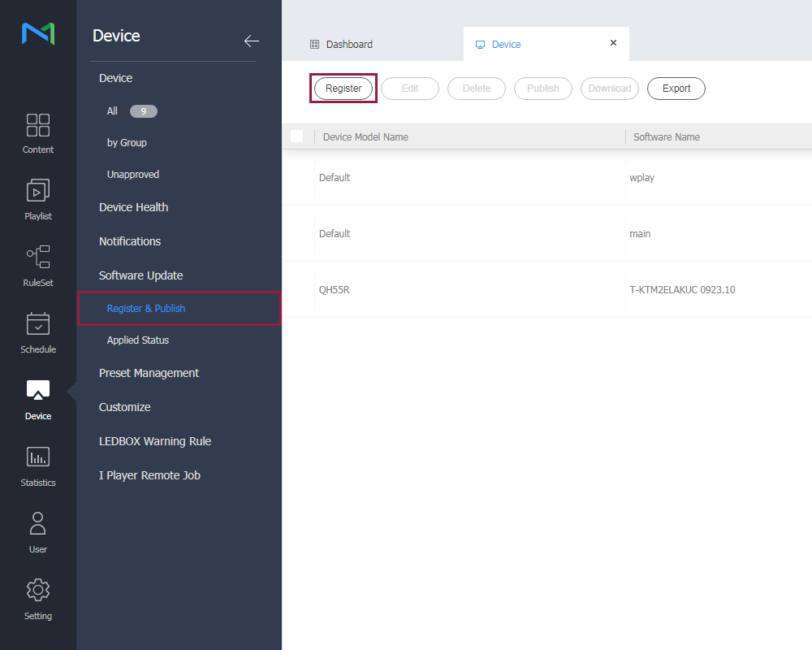Tick the select-all checkbox in table header

click(x=296, y=136)
